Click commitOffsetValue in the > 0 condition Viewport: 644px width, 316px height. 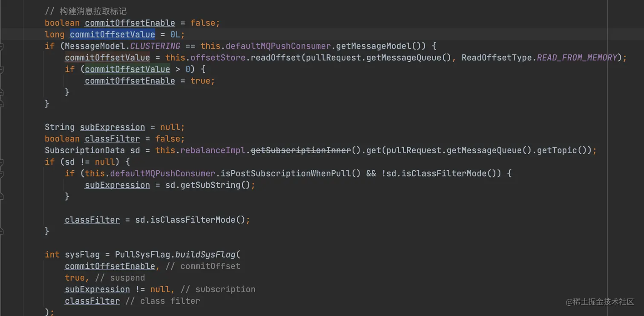pyautogui.click(x=127, y=69)
